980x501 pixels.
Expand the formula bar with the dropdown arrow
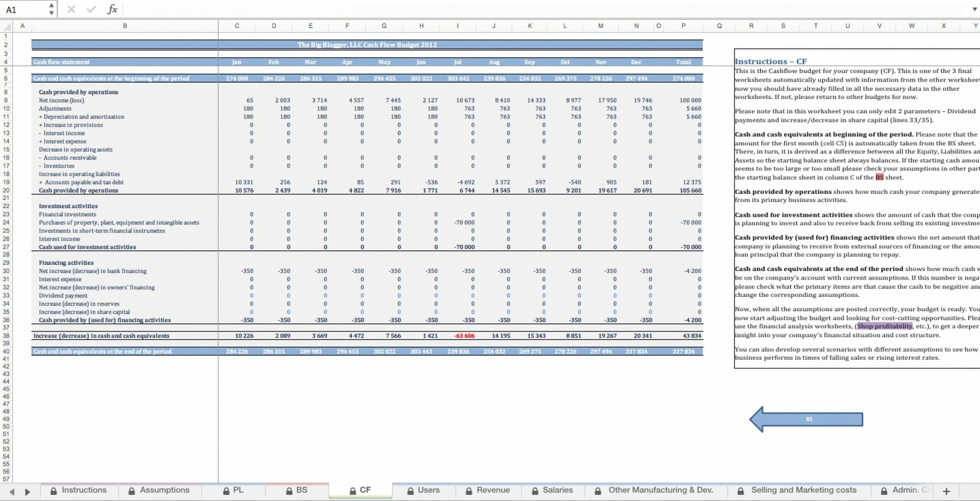(x=974, y=9)
